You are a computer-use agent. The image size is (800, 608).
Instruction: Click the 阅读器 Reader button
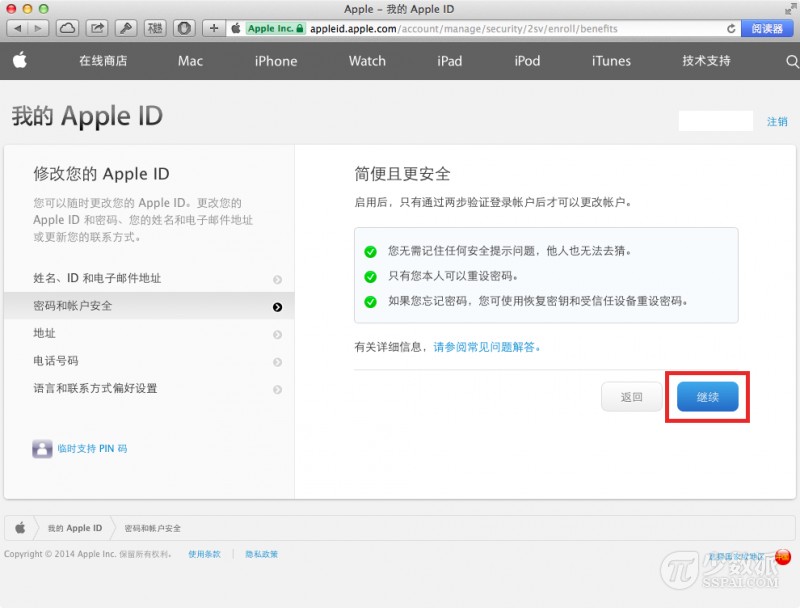point(767,29)
